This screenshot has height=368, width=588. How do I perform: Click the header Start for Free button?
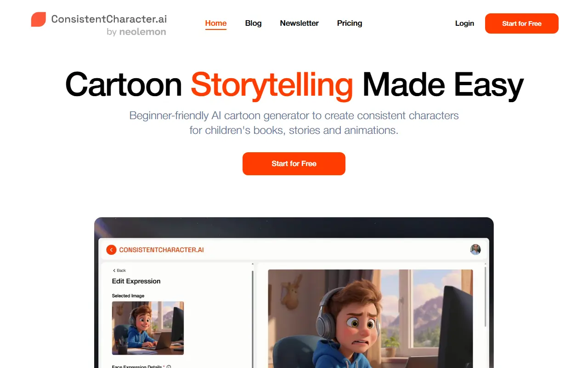click(522, 23)
